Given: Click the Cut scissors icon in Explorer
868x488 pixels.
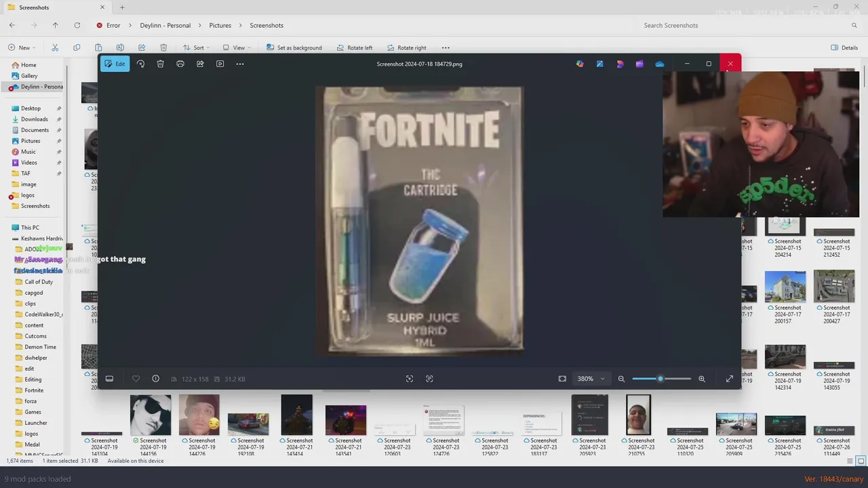Looking at the screenshot, I should [x=55, y=47].
